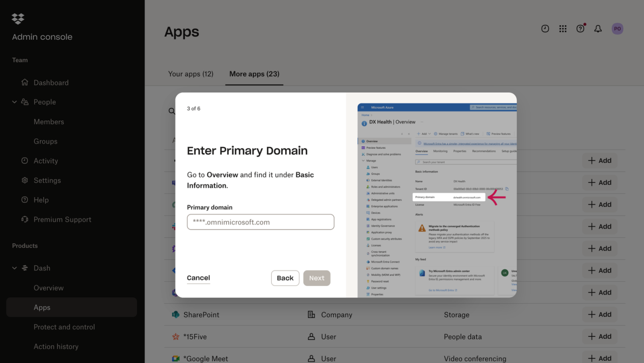The height and width of the screenshot is (363, 644).
Task: Switch to the Your apps tab
Action: [x=191, y=74]
